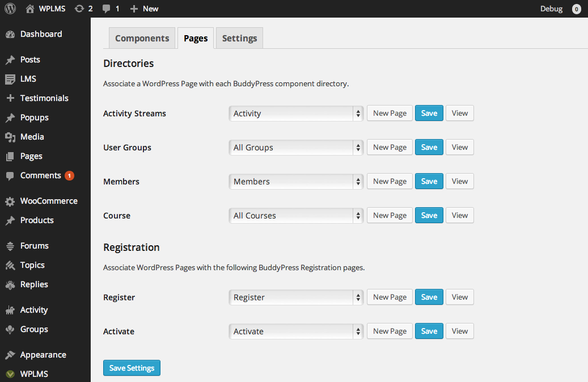588x382 pixels.
Task: Click the Topics sidebar icon
Action: pyautogui.click(x=10, y=265)
